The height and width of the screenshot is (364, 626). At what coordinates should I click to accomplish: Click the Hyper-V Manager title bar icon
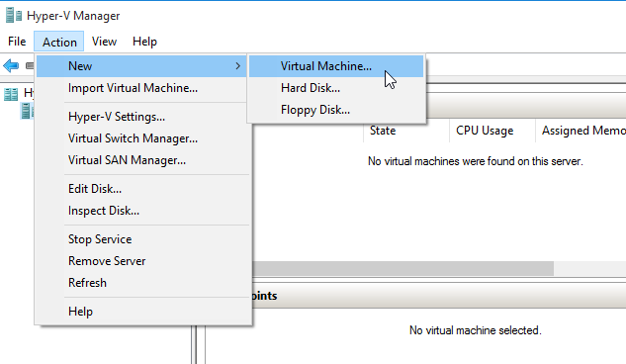coord(14,15)
